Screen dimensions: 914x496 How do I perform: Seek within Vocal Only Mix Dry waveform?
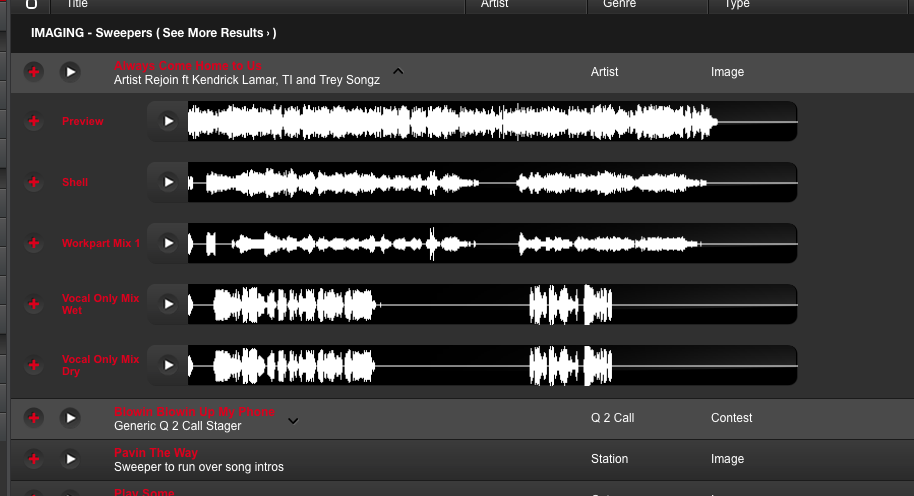[x=493, y=365]
